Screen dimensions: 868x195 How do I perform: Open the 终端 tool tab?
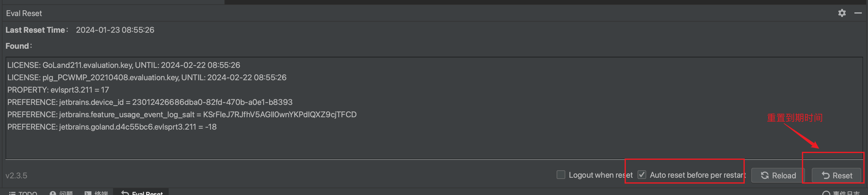(x=96, y=193)
